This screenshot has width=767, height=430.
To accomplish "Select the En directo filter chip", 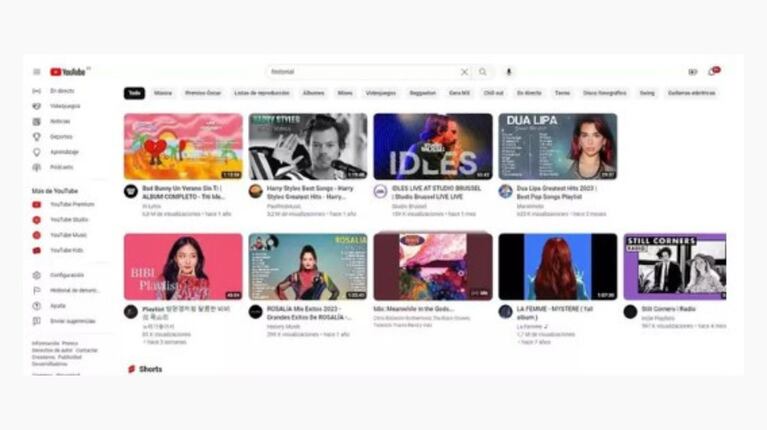I will (x=529, y=93).
